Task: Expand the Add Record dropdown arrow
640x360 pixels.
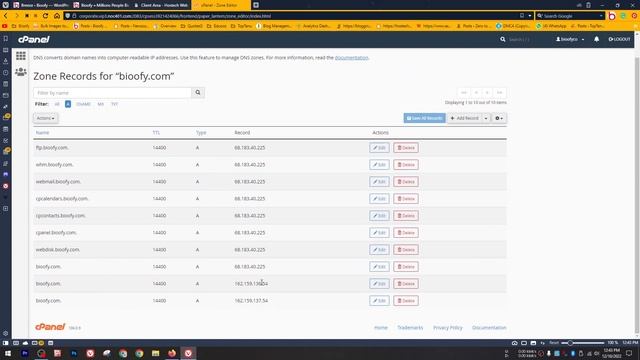Action: [486, 118]
